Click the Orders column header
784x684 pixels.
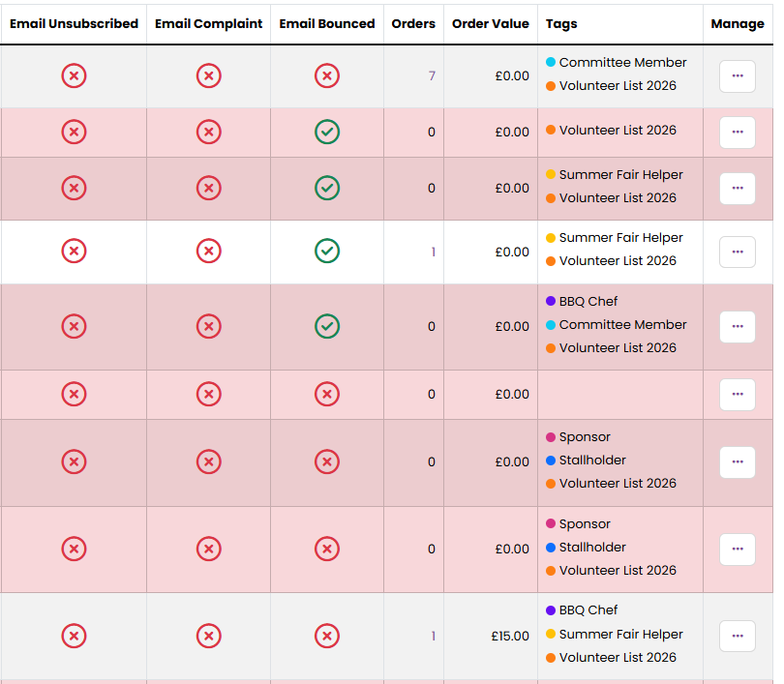[x=413, y=23]
